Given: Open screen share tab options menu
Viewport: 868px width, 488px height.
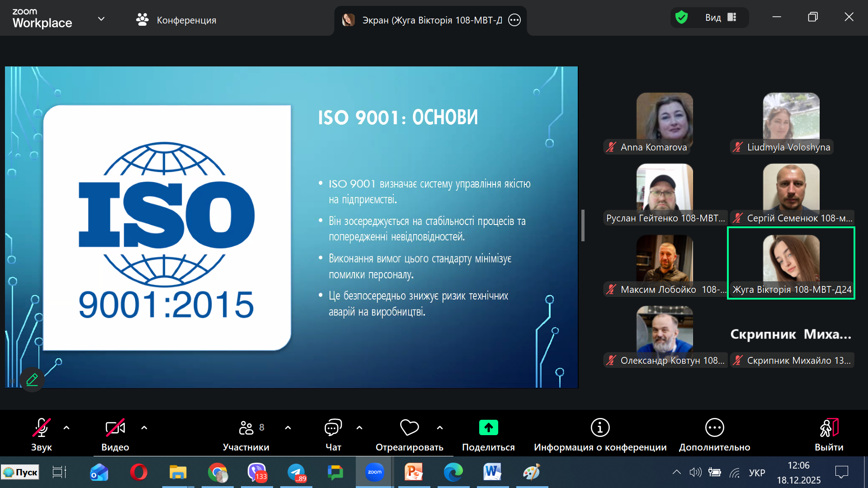Looking at the screenshot, I should (x=514, y=20).
